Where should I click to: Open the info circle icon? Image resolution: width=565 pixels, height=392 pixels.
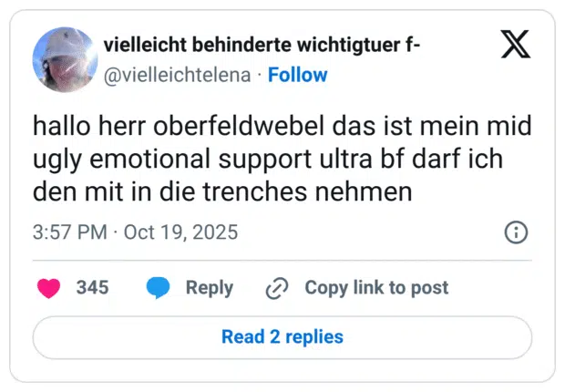click(516, 232)
